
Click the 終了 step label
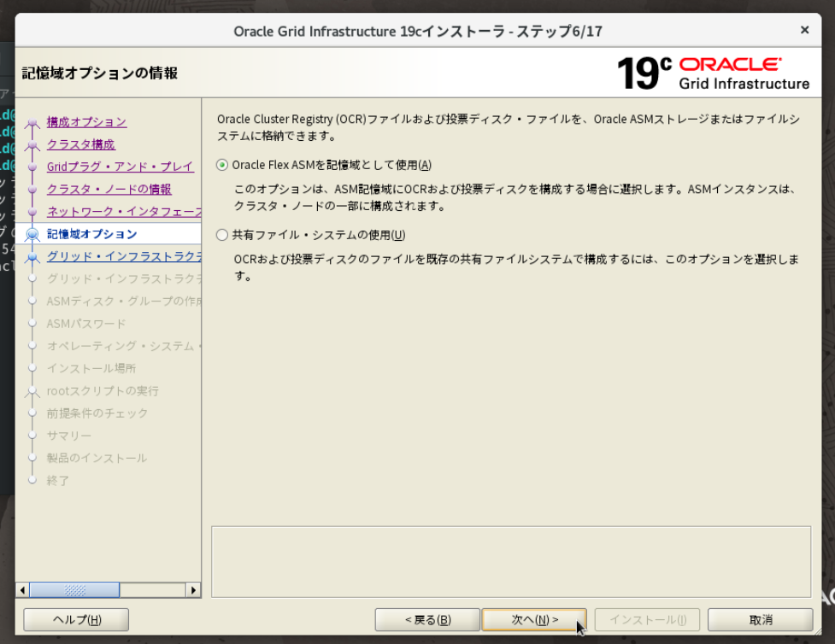(57, 480)
